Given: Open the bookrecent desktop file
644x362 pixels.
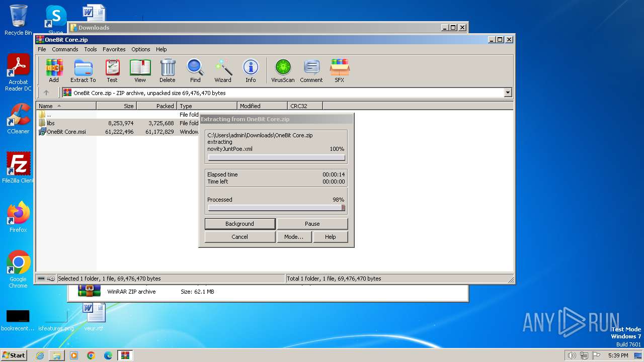Looking at the screenshot, I should (18, 320).
